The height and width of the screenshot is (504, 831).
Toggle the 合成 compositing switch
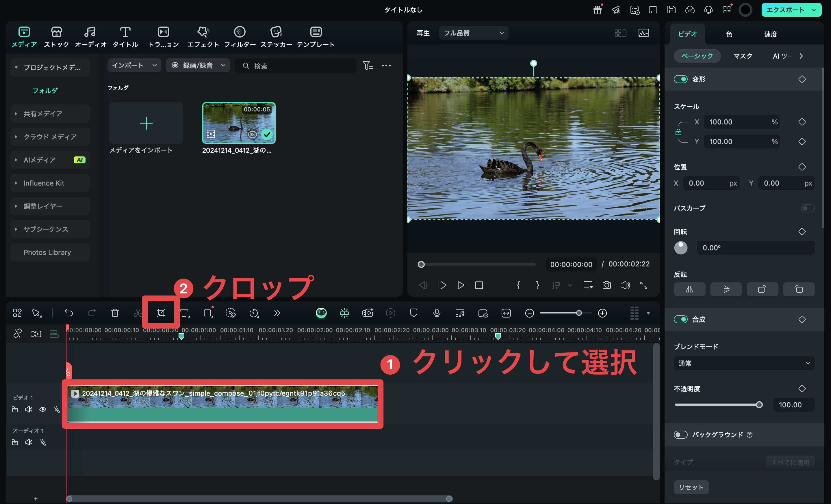[x=680, y=319]
